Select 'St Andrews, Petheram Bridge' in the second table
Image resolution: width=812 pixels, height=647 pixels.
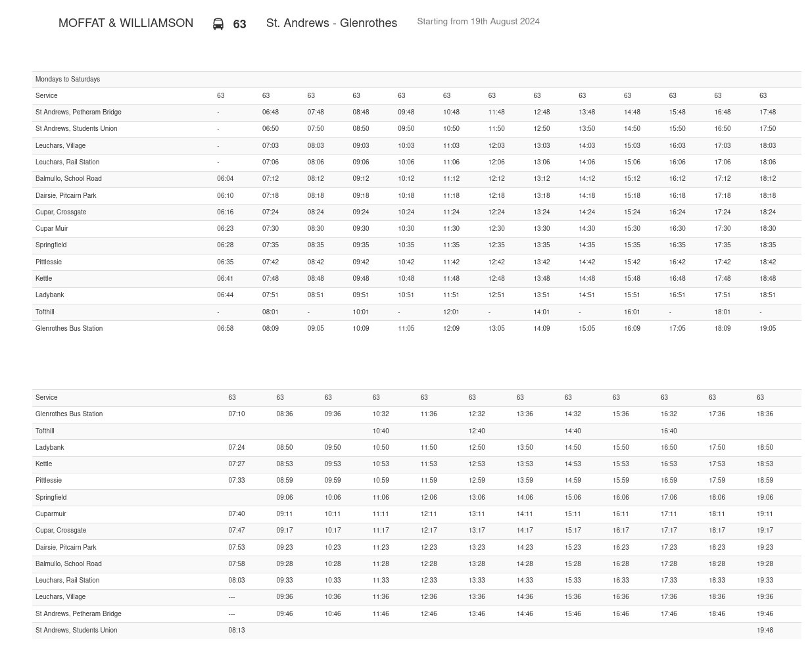point(78,614)
